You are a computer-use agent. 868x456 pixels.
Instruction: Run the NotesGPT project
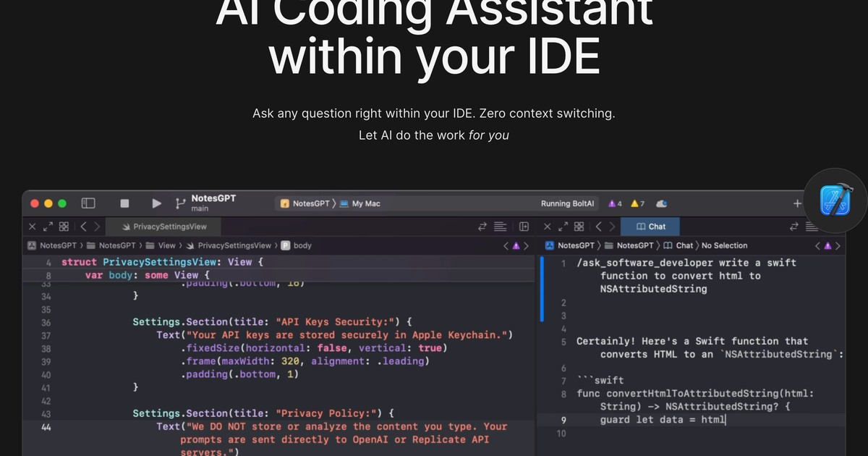157,204
